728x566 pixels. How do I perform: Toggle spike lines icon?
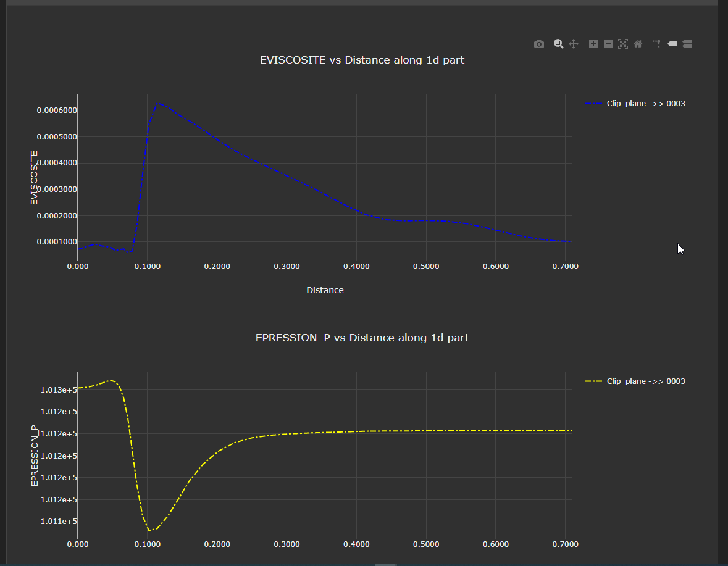657,44
